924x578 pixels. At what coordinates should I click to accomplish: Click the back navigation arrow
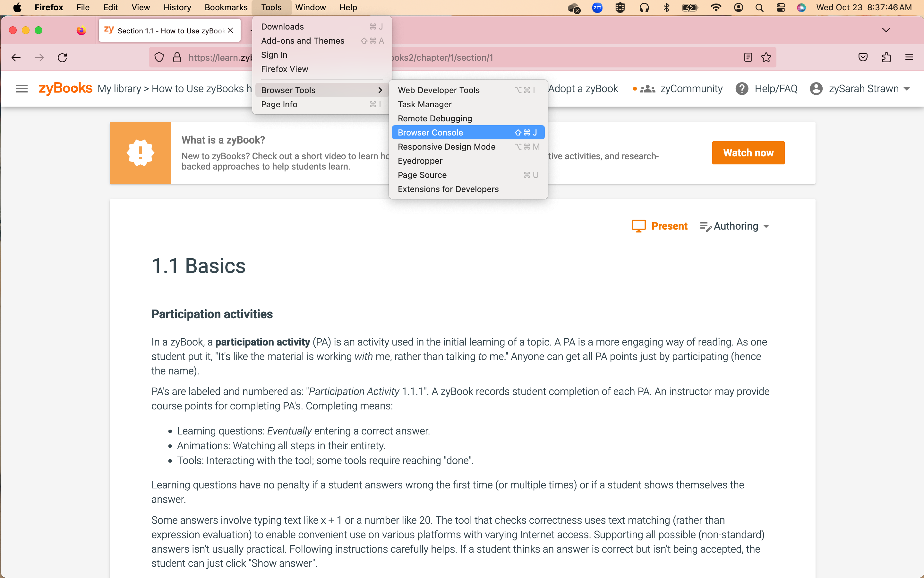(16, 58)
